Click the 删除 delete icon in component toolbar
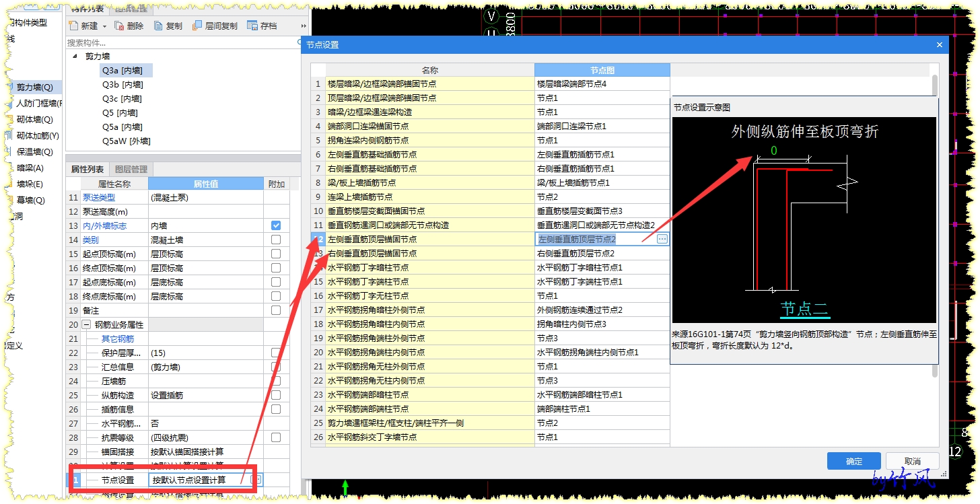 tap(119, 26)
